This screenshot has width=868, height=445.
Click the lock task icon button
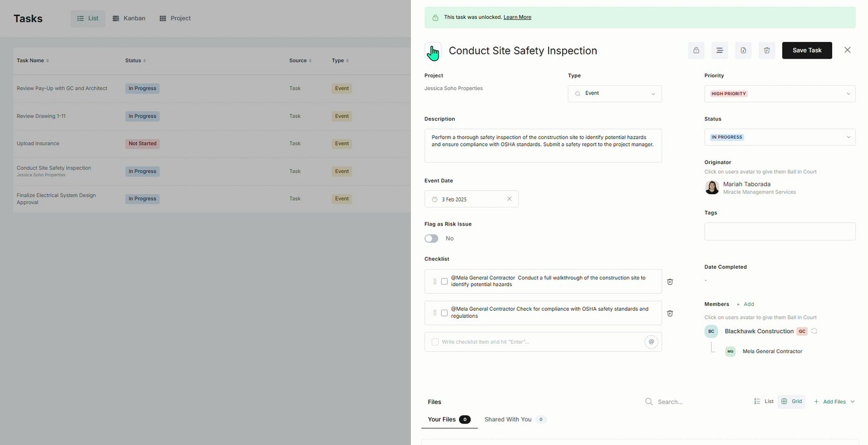click(x=696, y=51)
